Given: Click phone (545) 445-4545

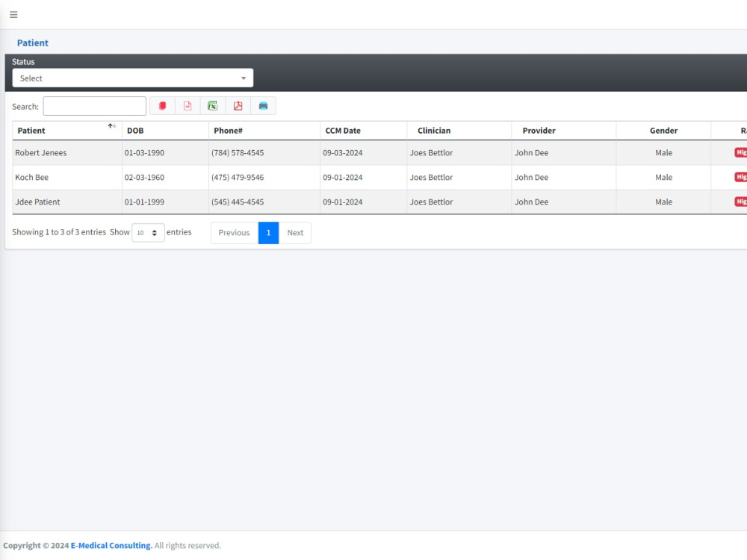Looking at the screenshot, I should pyautogui.click(x=238, y=202).
